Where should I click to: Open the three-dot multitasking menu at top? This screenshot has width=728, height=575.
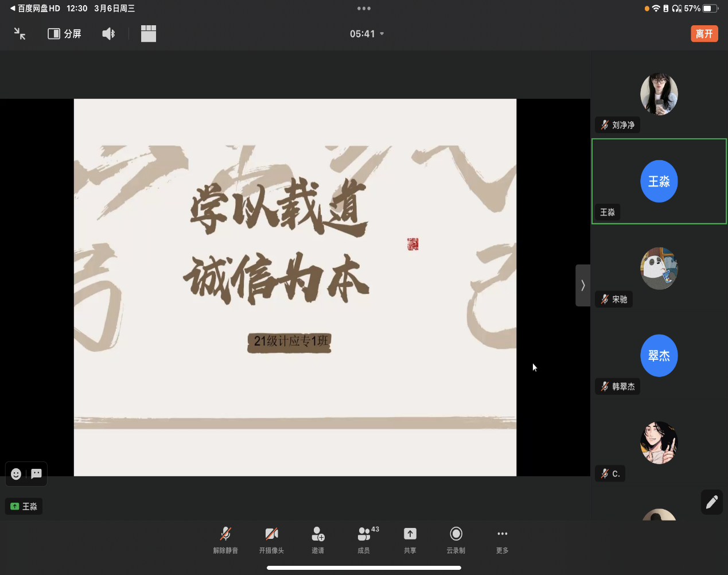[x=364, y=9]
